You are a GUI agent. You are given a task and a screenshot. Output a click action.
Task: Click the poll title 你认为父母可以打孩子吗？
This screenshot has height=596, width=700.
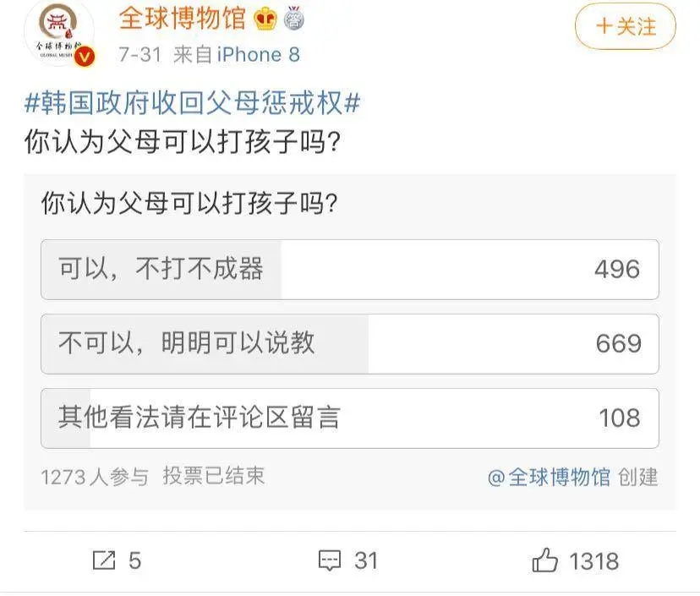pyautogui.click(x=189, y=204)
